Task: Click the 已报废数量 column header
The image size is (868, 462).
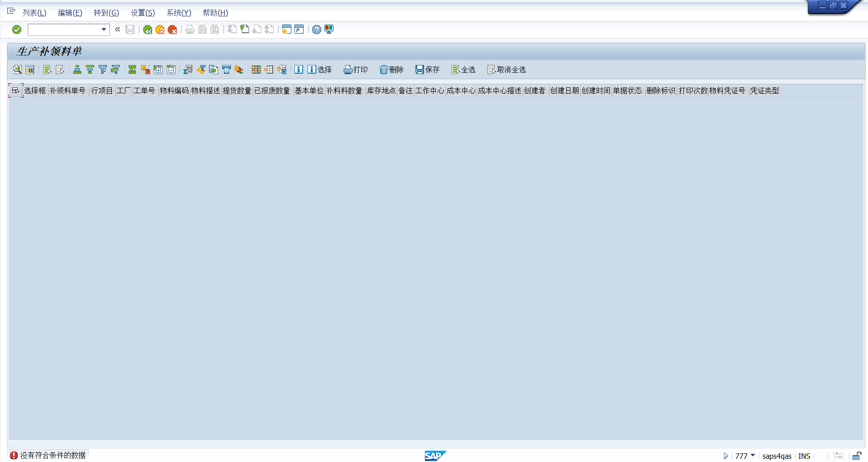Action: [272, 90]
